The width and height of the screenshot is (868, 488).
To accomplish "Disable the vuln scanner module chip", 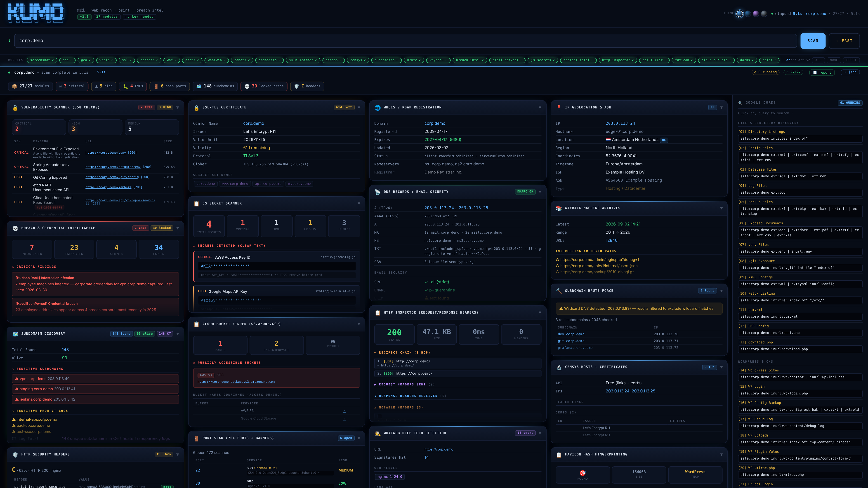I will click(x=303, y=60).
